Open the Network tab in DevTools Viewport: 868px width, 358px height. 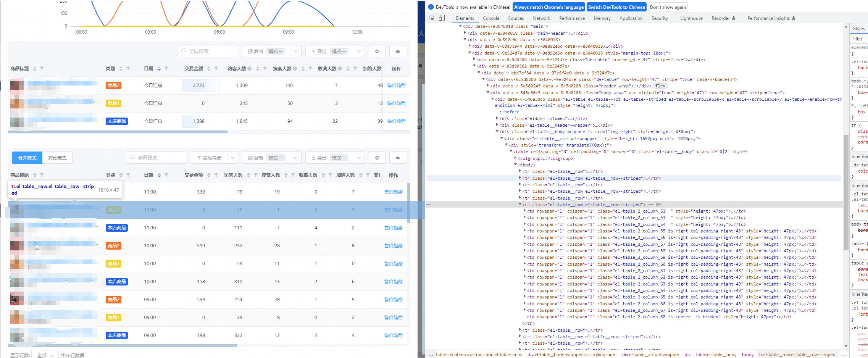[x=541, y=18]
